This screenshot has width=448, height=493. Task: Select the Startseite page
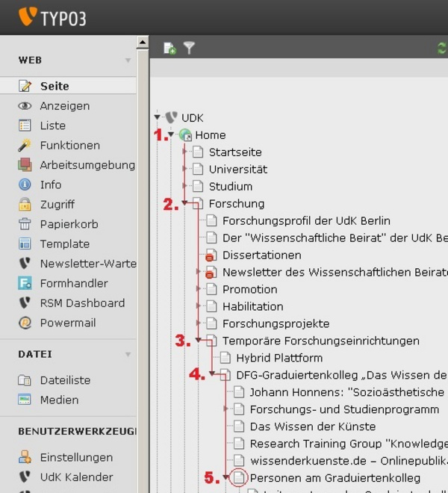235,152
